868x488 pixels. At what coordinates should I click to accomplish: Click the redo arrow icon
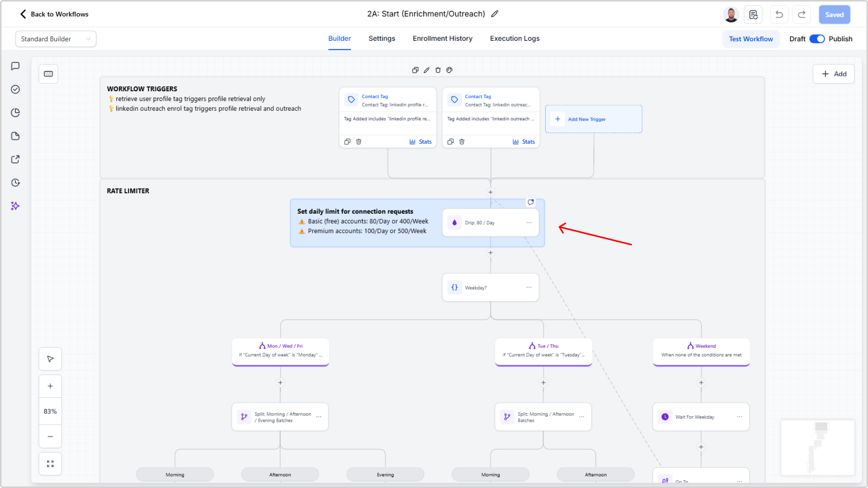tap(802, 14)
